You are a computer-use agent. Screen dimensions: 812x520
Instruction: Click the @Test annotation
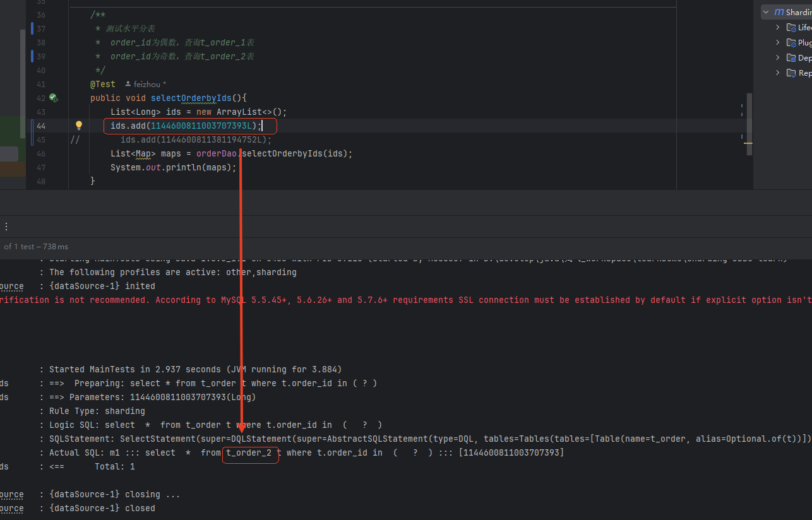[x=103, y=84]
